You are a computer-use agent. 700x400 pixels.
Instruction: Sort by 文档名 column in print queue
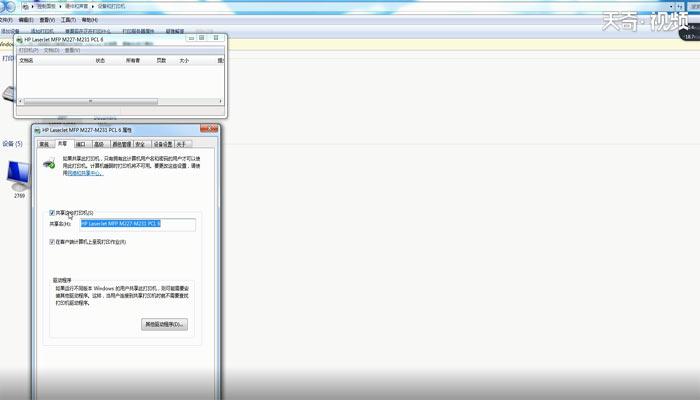[26, 61]
